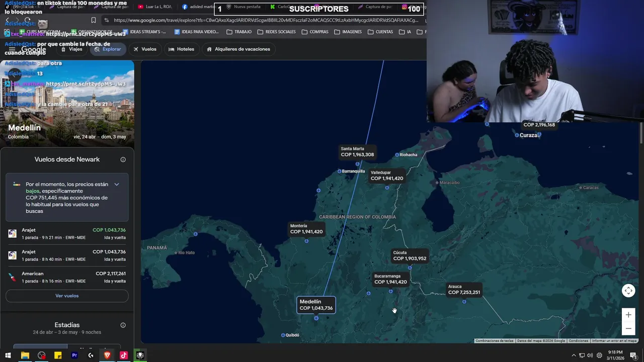Viewport: 644px width, 362px height.
Task: Open the settings gear in the tray
Action: point(599,355)
